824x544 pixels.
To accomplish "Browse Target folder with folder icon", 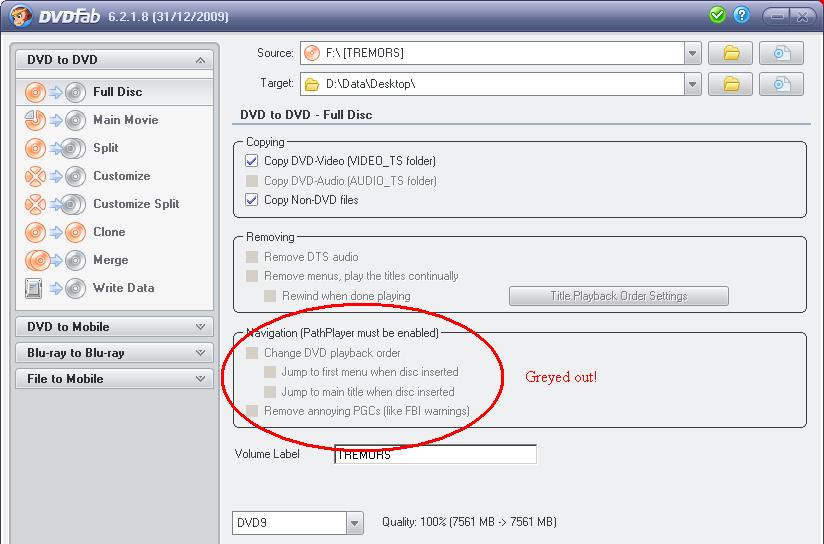I will [730, 84].
